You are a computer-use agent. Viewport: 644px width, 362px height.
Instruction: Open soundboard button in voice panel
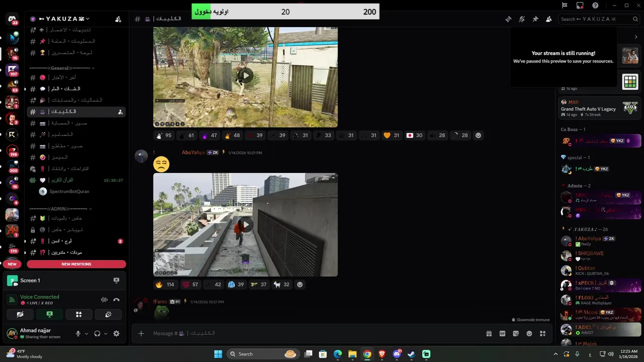coord(108,314)
